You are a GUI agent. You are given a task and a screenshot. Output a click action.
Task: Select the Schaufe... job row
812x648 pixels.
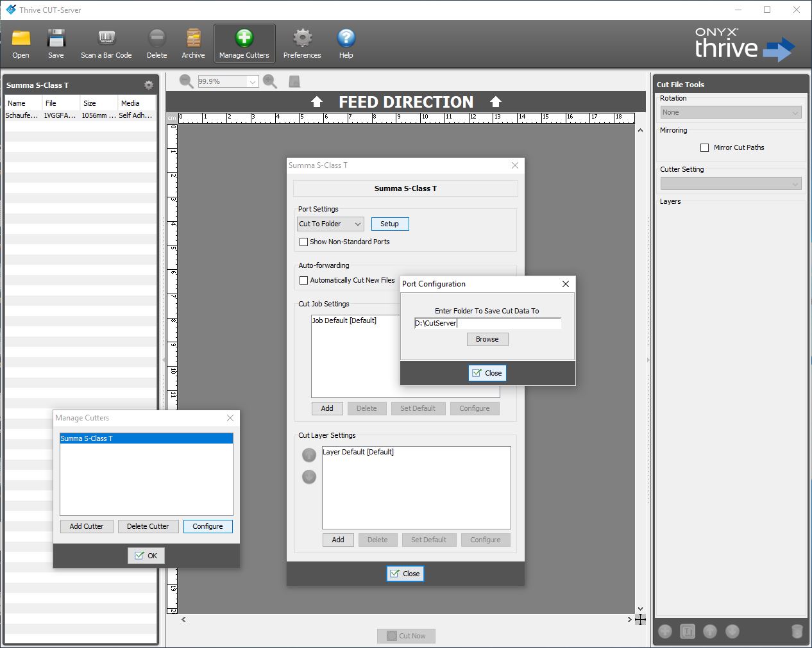(x=80, y=115)
